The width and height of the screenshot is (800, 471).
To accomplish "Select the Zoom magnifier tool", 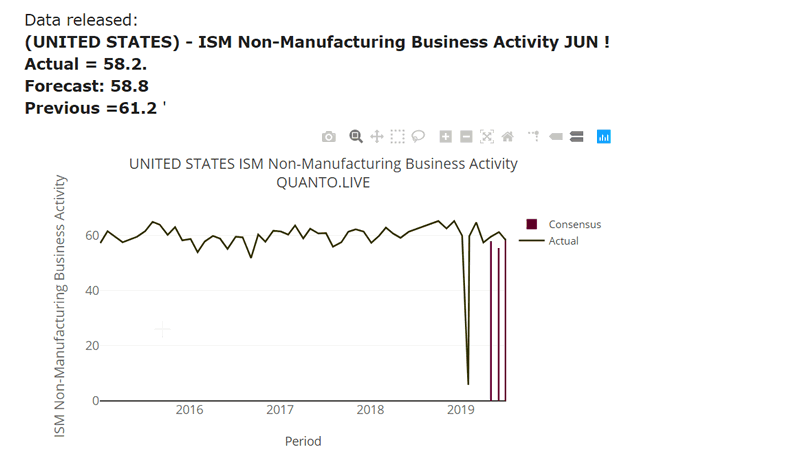I will coord(356,137).
